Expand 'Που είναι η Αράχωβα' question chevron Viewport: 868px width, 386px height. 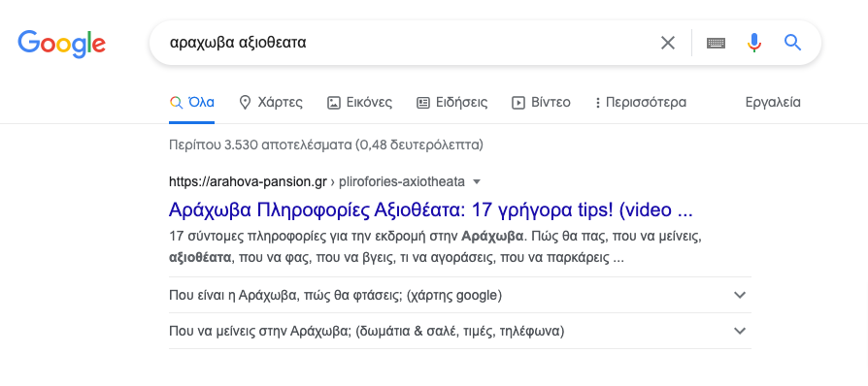(x=740, y=295)
